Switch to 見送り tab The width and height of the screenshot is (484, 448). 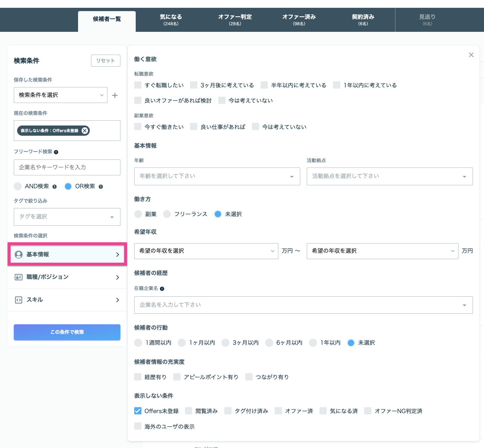427,20
